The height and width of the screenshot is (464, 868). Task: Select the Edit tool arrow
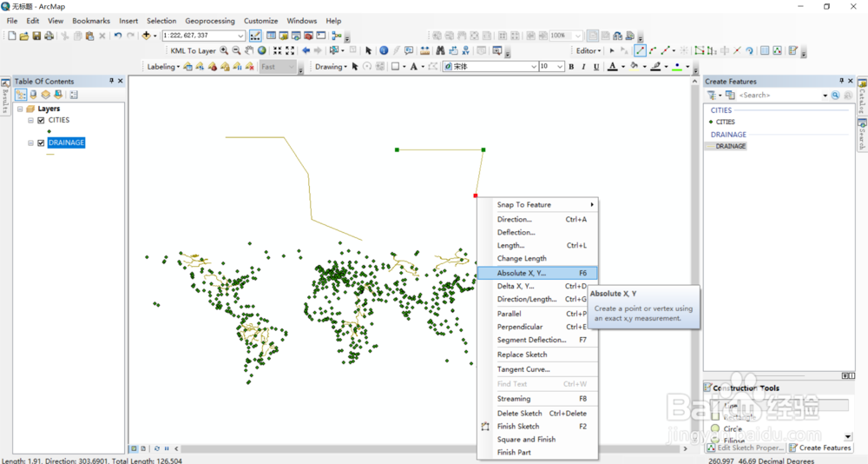[x=612, y=50]
